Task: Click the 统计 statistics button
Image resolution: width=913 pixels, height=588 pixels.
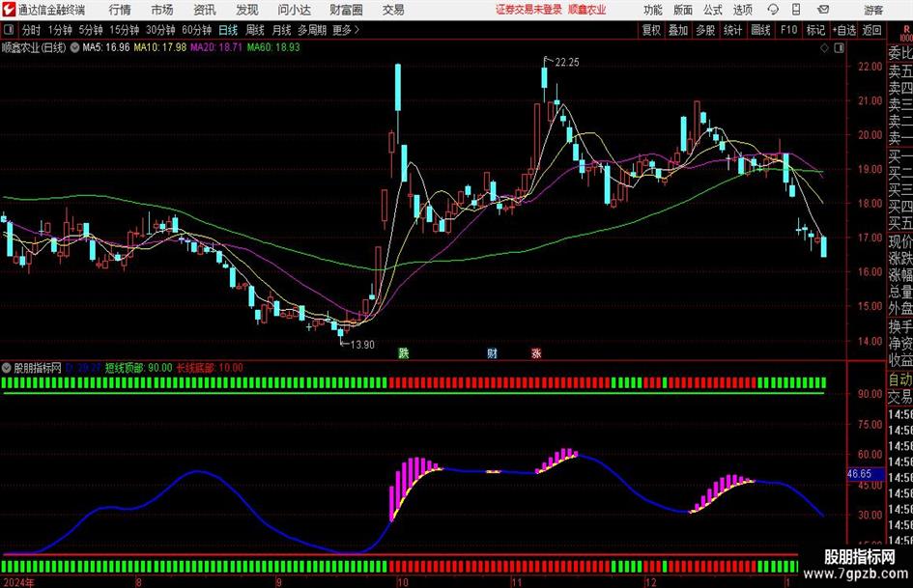Action: [x=732, y=30]
